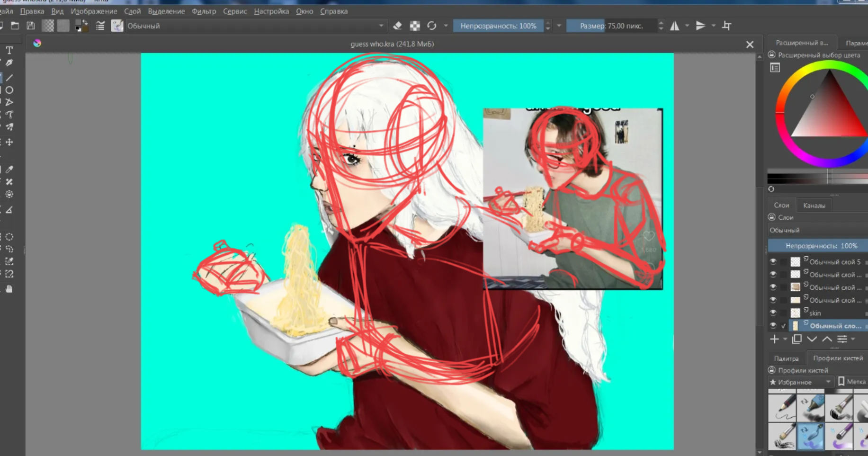Hide layer Обычный слой 5
Viewport: 868px width, 456px height.
point(773,261)
